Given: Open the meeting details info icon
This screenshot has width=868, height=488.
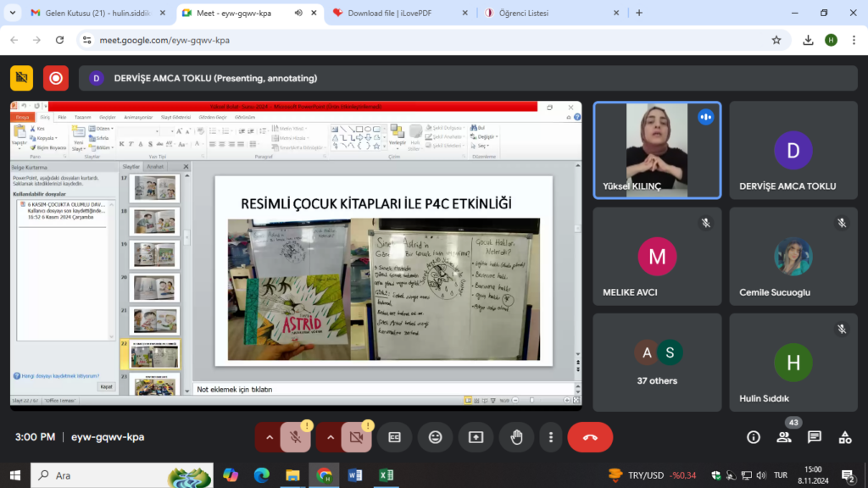Looking at the screenshot, I should [x=754, y=437].
